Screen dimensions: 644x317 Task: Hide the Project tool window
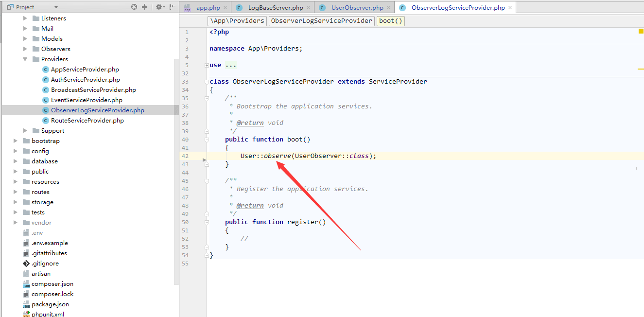point(172,7)
